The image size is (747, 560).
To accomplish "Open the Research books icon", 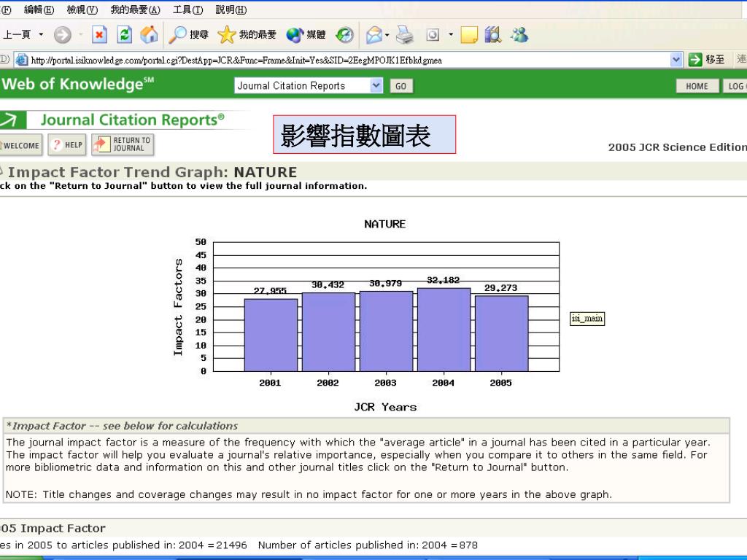I will [x=493, y=35].
